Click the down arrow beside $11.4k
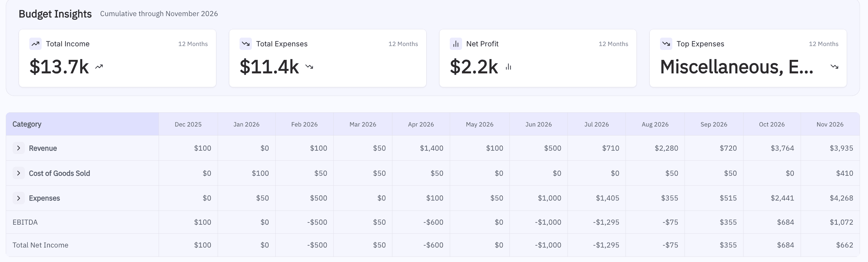This screenshot has height=262, width=868. tap(309, 67)
